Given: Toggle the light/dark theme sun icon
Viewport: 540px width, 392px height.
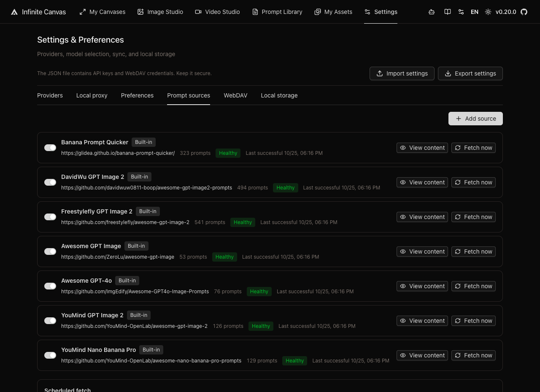Looking at the screenshot, I should pos(488,12).
